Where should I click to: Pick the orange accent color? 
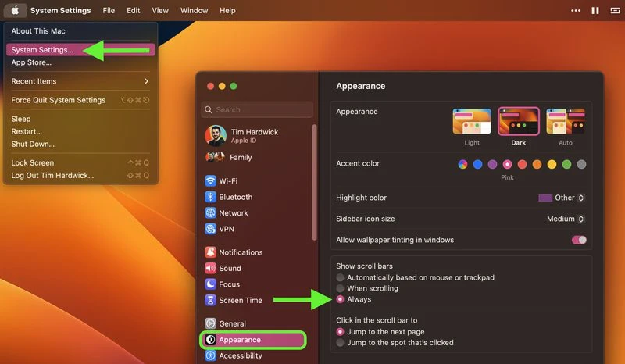tap(537, 164)
